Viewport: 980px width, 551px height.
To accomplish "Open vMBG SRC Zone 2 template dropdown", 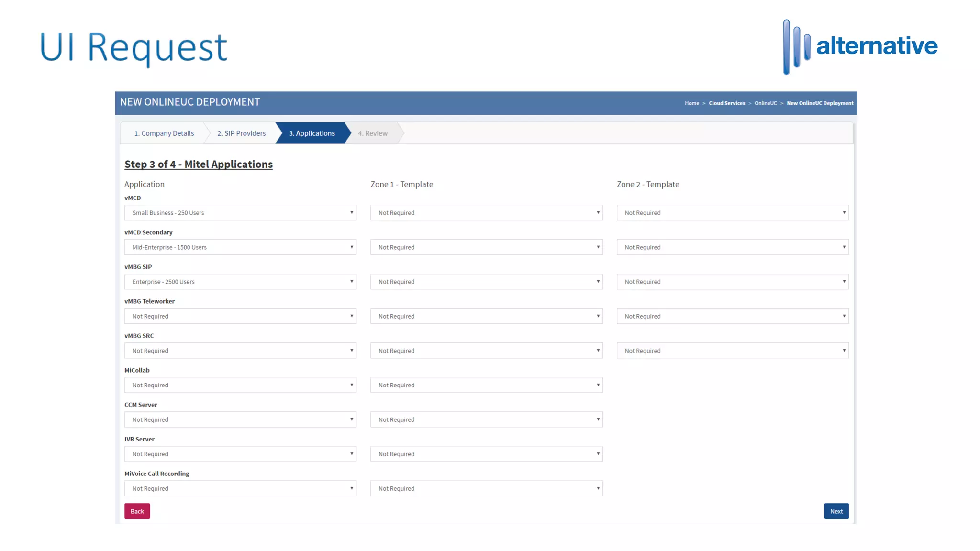I will click(x=732, y=351).
